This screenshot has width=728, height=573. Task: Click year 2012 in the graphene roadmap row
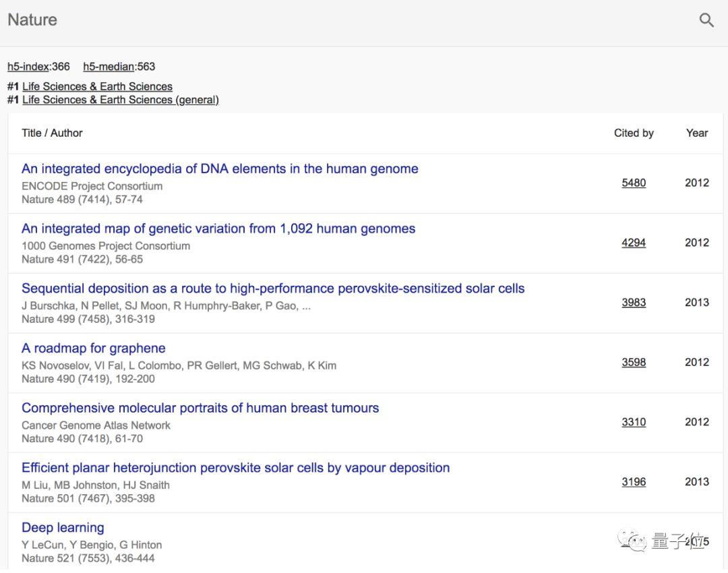point(697,362)
